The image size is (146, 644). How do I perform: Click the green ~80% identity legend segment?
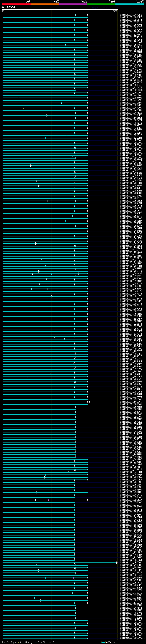tap(101, 4)
